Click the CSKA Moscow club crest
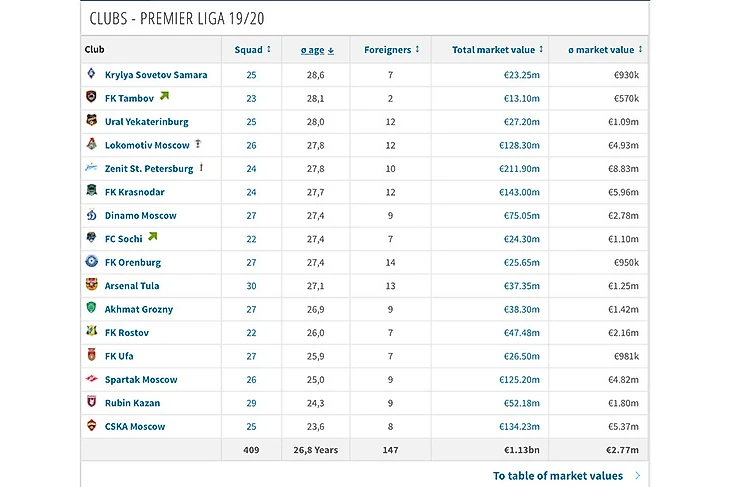Image resolution: width=730 pixels, height=487 pixels. point(92,426)
